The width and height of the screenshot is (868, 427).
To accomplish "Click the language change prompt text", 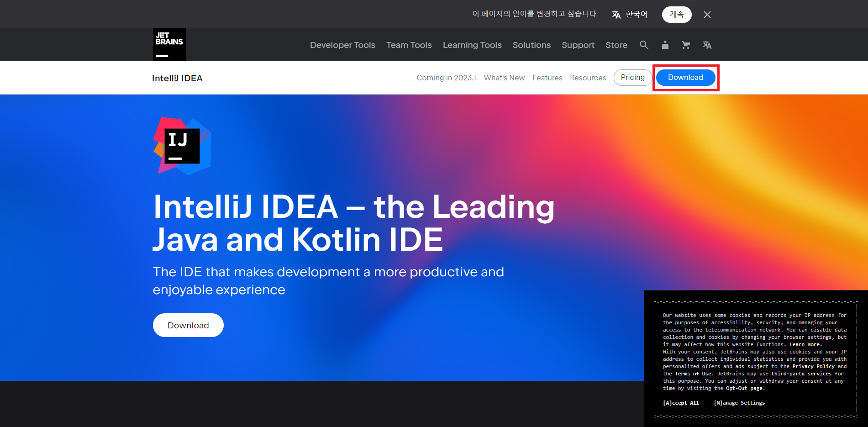I will (534, 14).
